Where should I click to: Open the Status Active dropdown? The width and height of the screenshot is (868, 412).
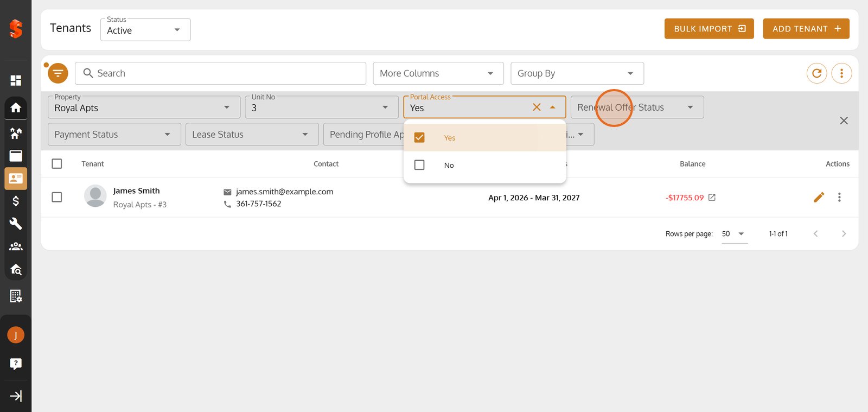[145, 30]
